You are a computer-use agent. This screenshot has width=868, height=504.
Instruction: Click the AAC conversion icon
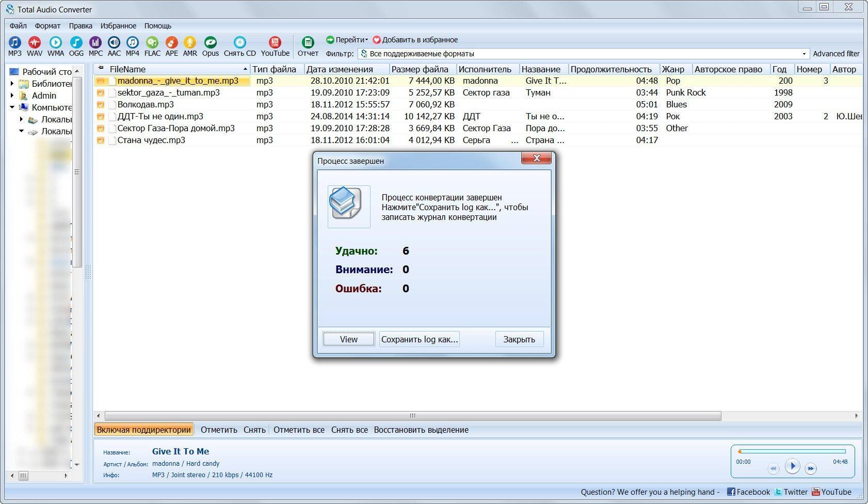pos(114,46)
